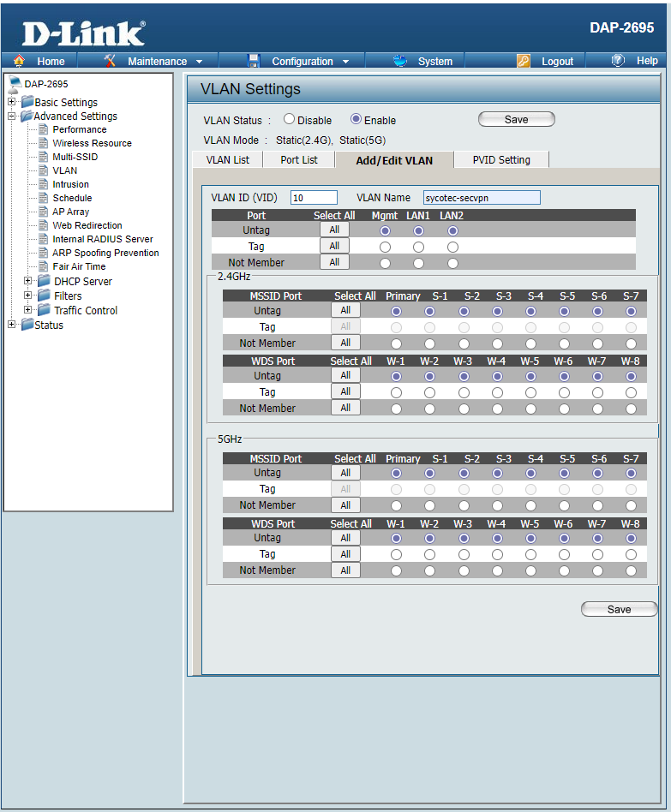
Task: Click the DAP-2695 device icon in tree
Action: click(x=15, y=83)
